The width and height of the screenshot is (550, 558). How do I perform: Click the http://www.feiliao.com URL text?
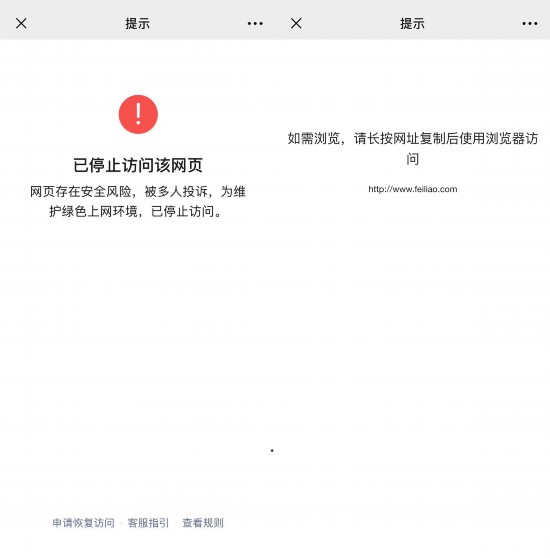[x=413, y=189]
